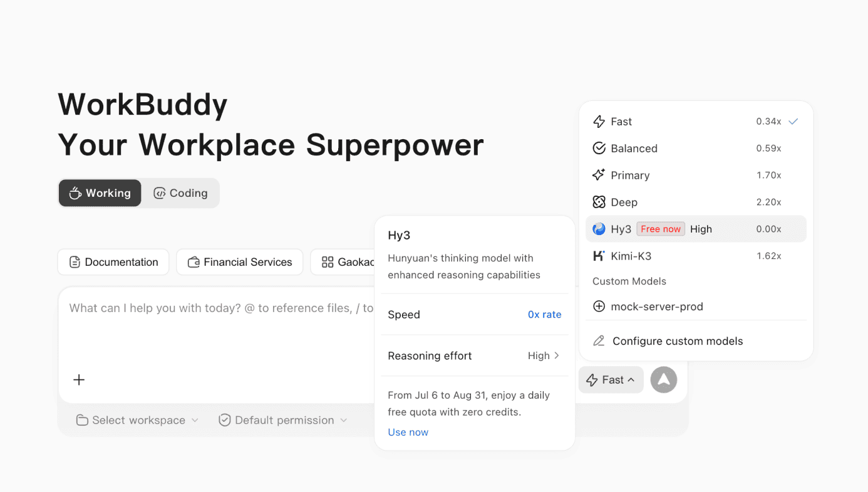Click the round send arrow button
This screenshot has width=868, height=492.
[664, 380]
